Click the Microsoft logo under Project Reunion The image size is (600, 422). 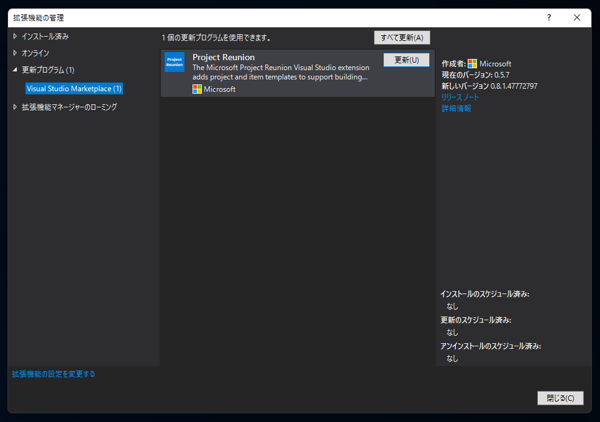tap(197, 89)
